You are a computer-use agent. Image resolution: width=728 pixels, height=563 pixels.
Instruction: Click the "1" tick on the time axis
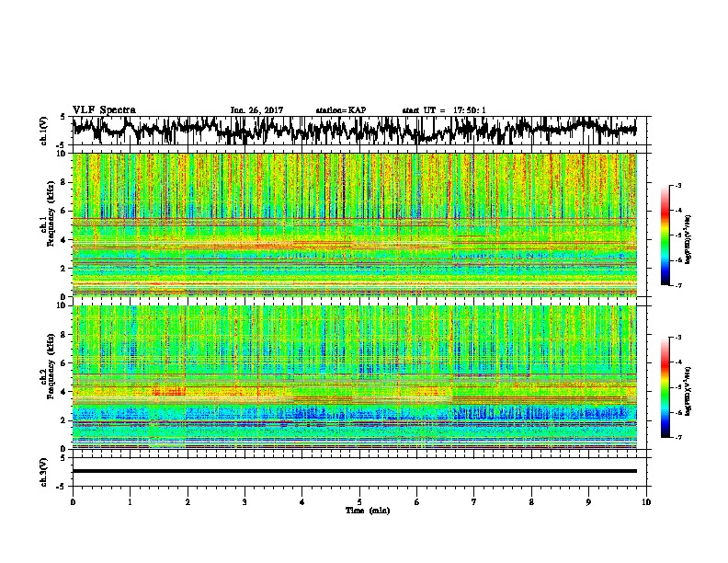point(130,502)
